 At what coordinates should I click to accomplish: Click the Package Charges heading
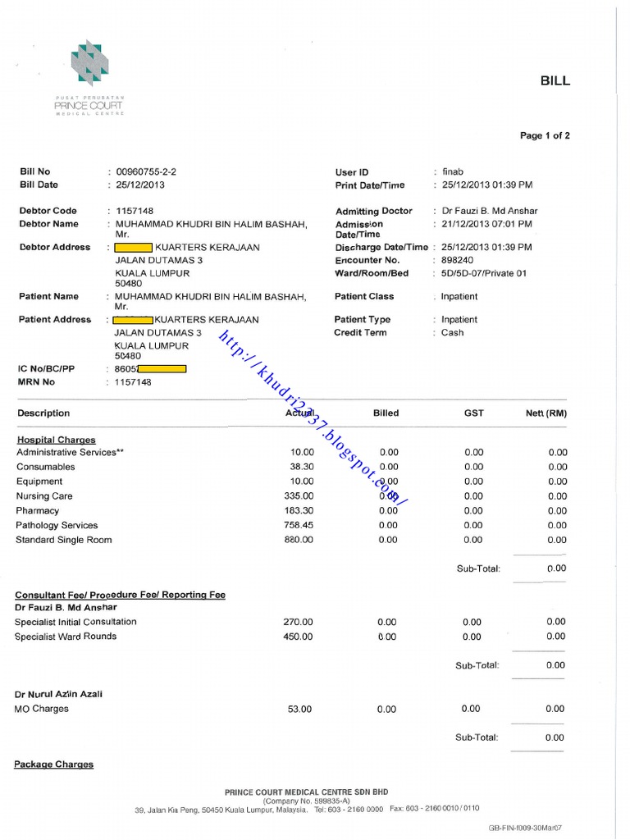[53, 765]
